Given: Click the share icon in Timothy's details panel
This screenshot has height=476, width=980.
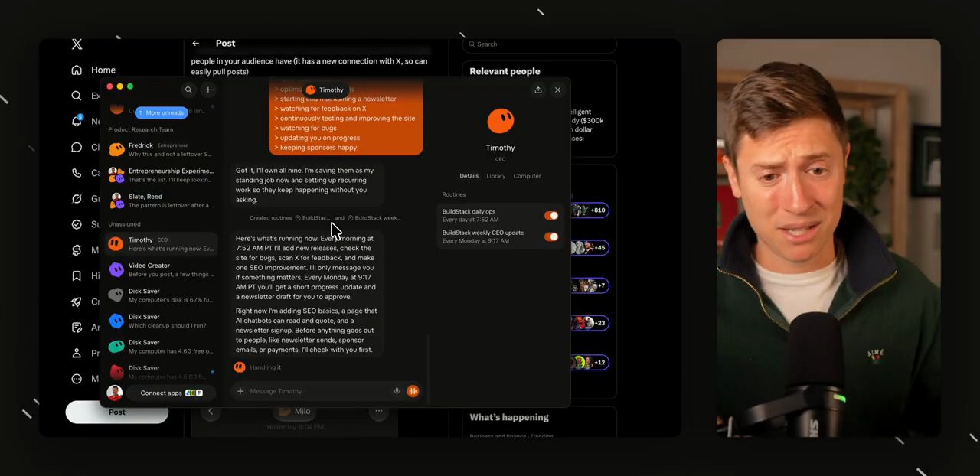Looking at the screenshot, I should pos(538,90).
